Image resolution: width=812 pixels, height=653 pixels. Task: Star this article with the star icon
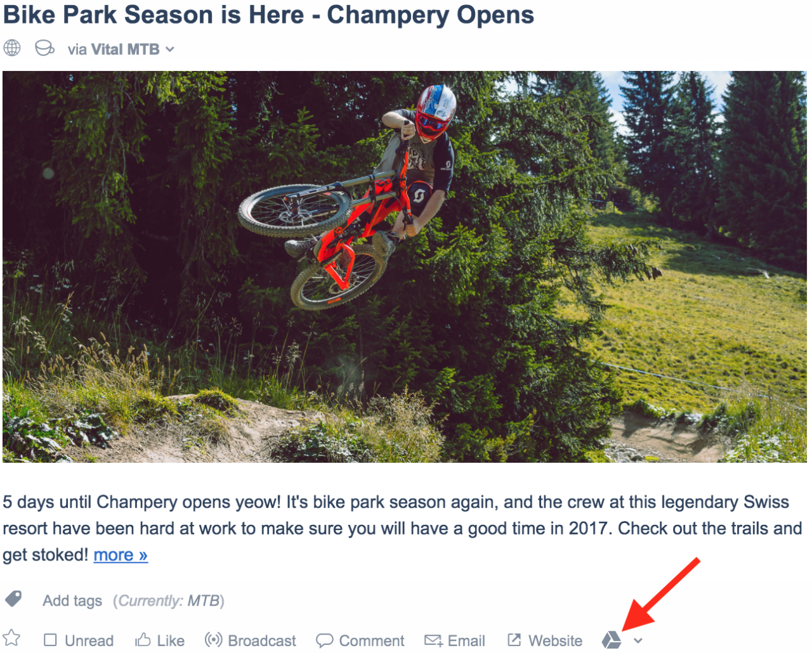[11, 638]
